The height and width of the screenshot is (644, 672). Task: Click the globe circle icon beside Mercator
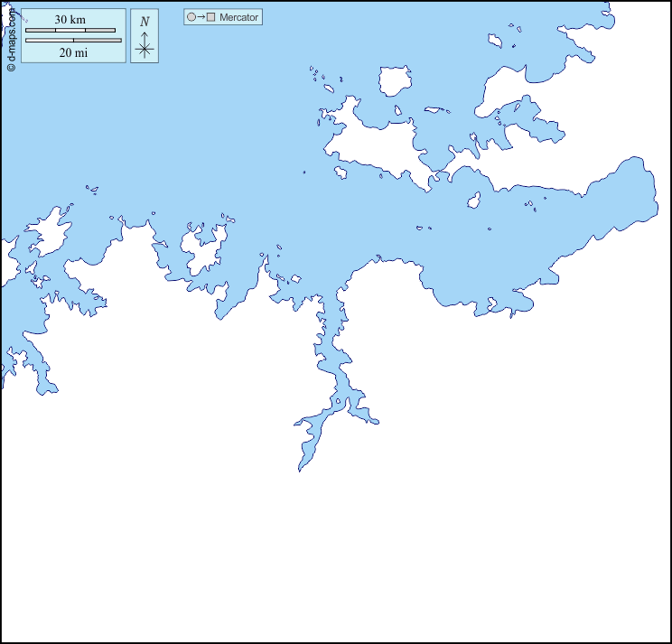191,17
